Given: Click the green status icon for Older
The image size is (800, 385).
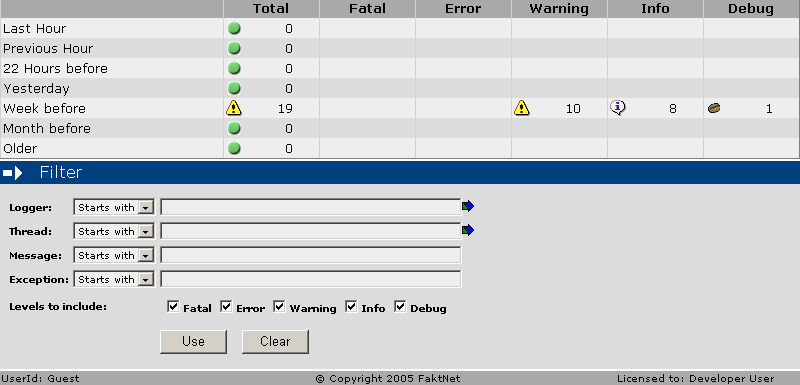Looking at the screenshot, I should click(x=234, y=148).
